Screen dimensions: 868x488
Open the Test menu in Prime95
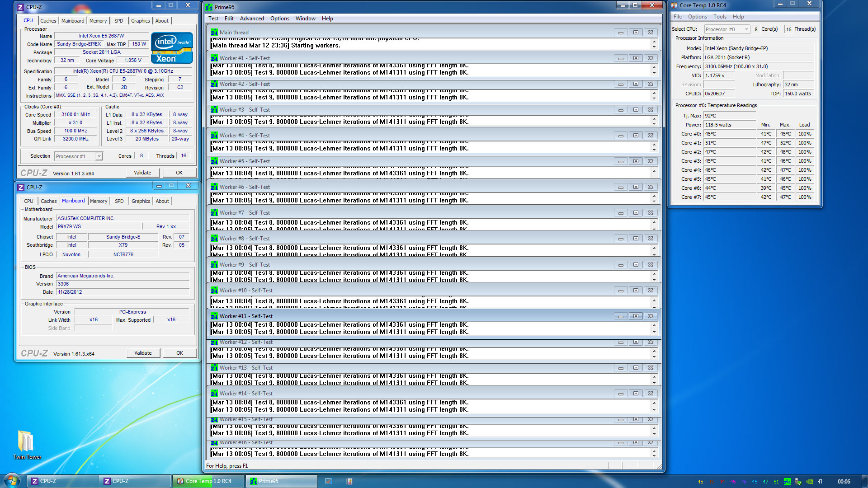213,19
